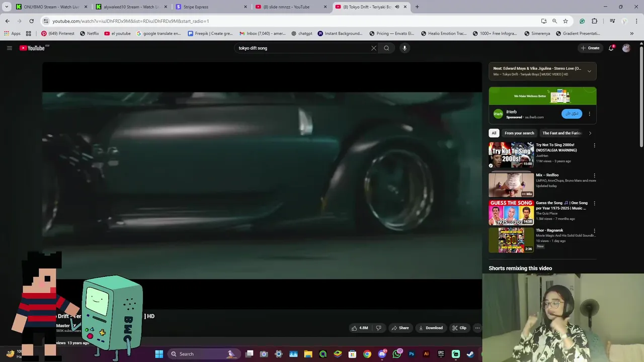This screenshot has height=362, width=644.
Task: Open options for Mix – Redfoo
Action: point(594,176)
